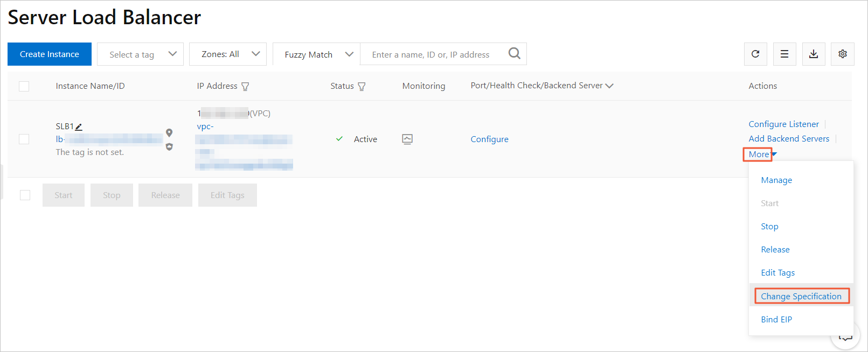
Task: Tick the bottom batch-action checkbox
Action: [25, 195]
